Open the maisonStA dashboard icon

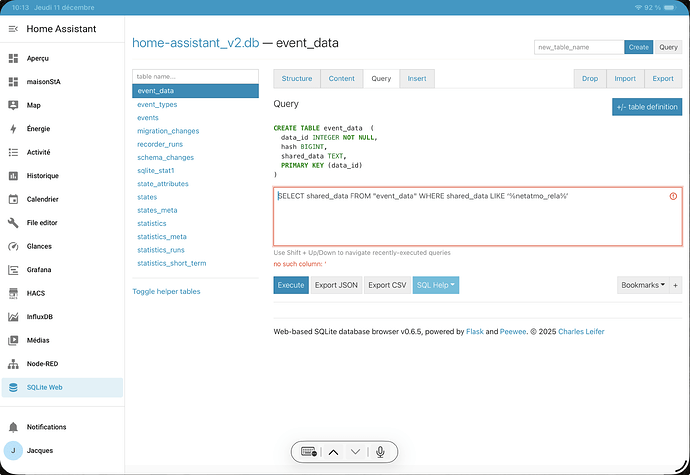coord(13,82)
